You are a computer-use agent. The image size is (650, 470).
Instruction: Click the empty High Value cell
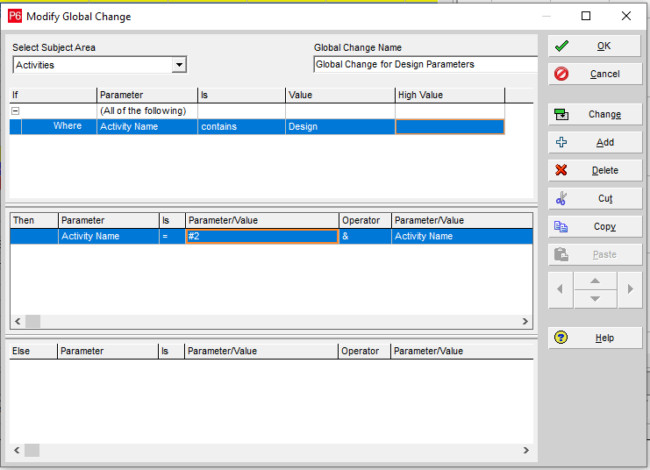(x=450, y=127)
